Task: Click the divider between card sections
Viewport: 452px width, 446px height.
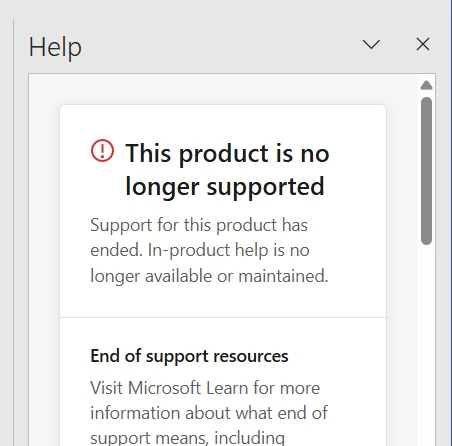Action: click(223, 317)
